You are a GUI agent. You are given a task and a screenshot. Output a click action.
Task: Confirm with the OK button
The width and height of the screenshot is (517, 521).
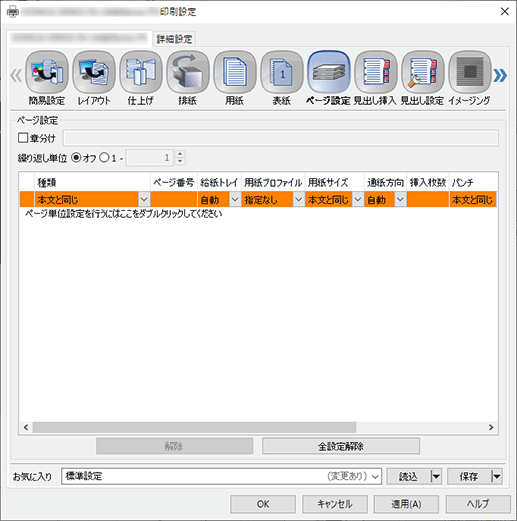point(263,504)
